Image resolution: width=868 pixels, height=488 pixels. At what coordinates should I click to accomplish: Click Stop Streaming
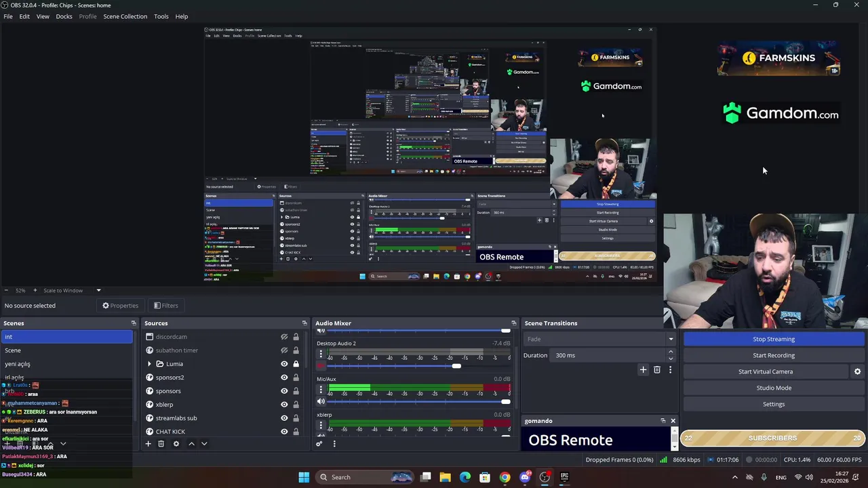[x=774, y=339]
